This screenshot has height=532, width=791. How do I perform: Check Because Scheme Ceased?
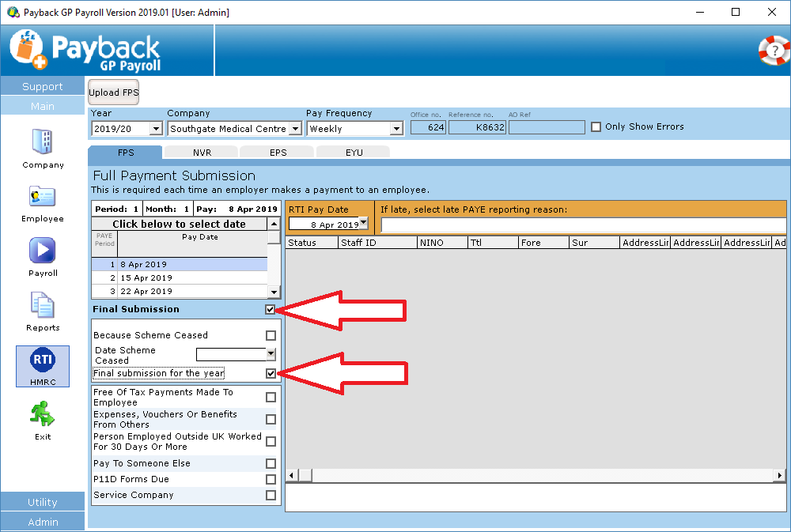pyautogui.click(x=271, y=335)
